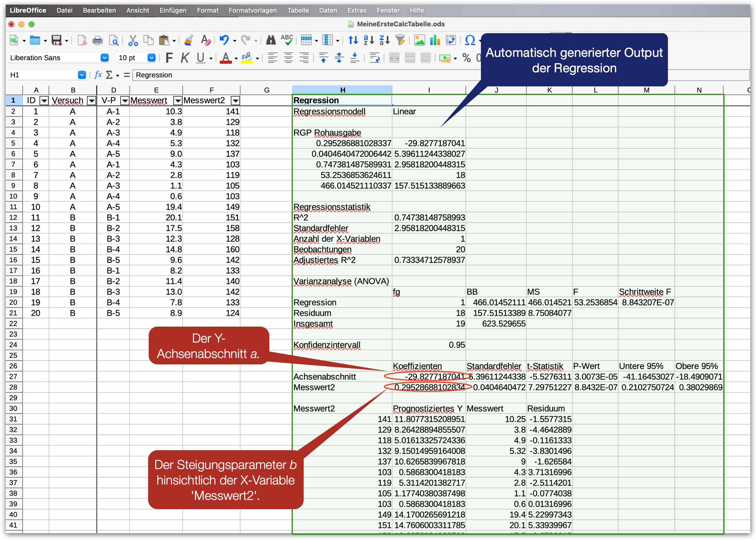756x540 pixels.
Task: Open the Versuch column filter dropdown
Action: tap(91, 100)
